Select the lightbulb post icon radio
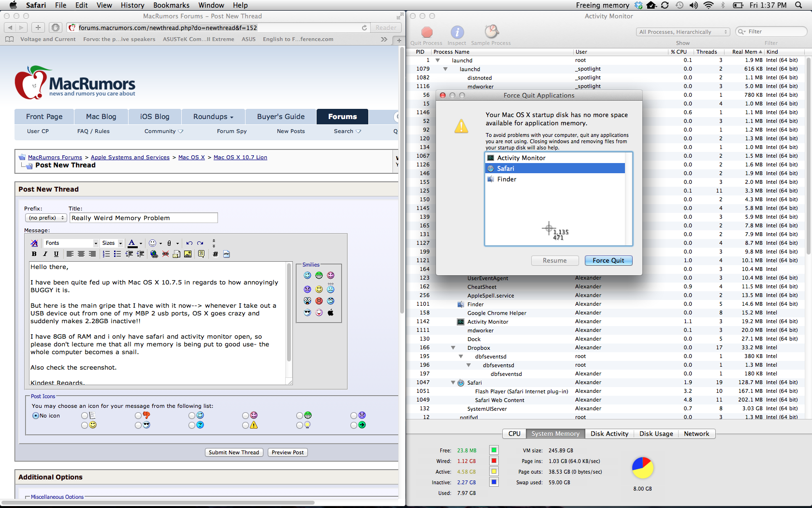The height and width of the screenshot is (508, 812). click(300, 425)
